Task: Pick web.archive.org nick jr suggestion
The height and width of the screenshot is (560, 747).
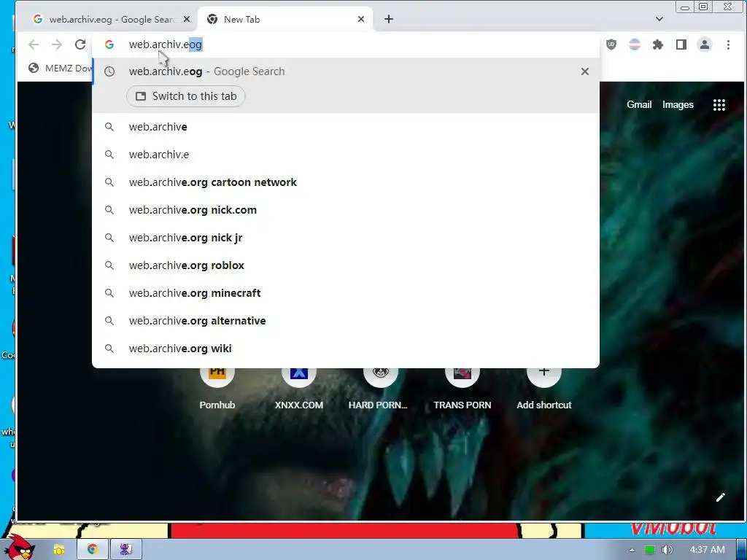Action: tap(345, 238)
